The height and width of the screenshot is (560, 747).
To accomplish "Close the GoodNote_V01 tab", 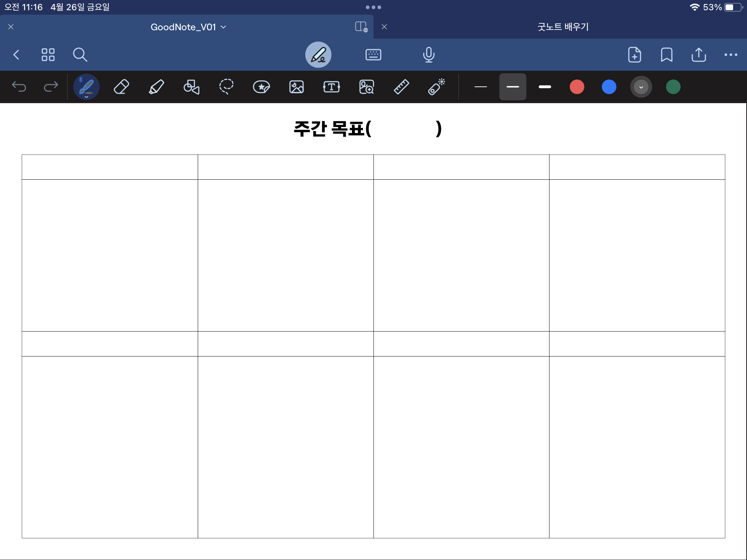I will 11,27.
